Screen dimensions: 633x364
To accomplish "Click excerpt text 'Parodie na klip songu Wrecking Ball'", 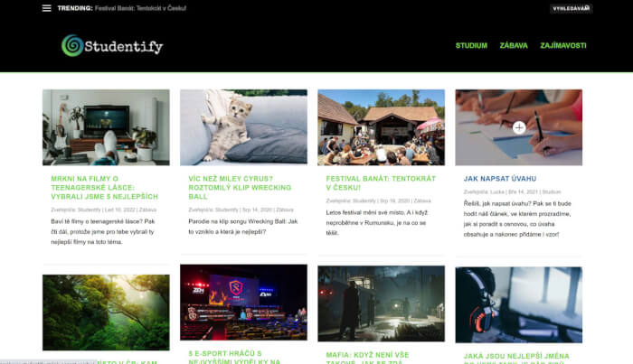I will click(238, 221).
